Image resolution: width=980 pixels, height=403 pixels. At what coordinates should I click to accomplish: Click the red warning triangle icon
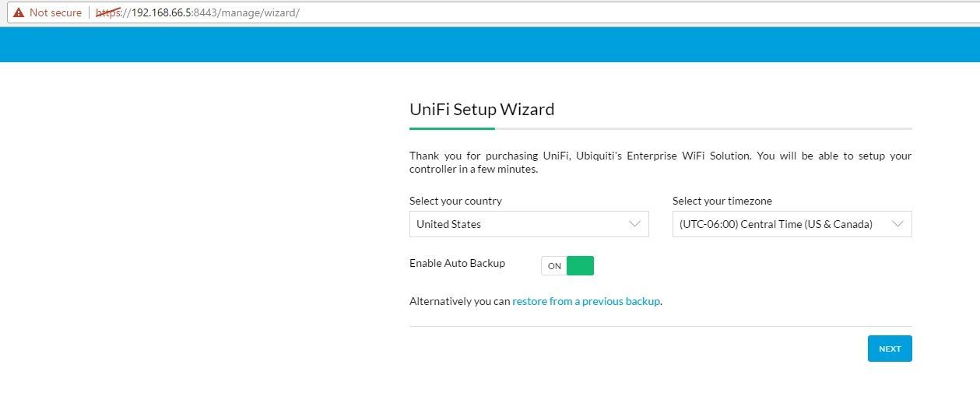[x=19, y=12]
